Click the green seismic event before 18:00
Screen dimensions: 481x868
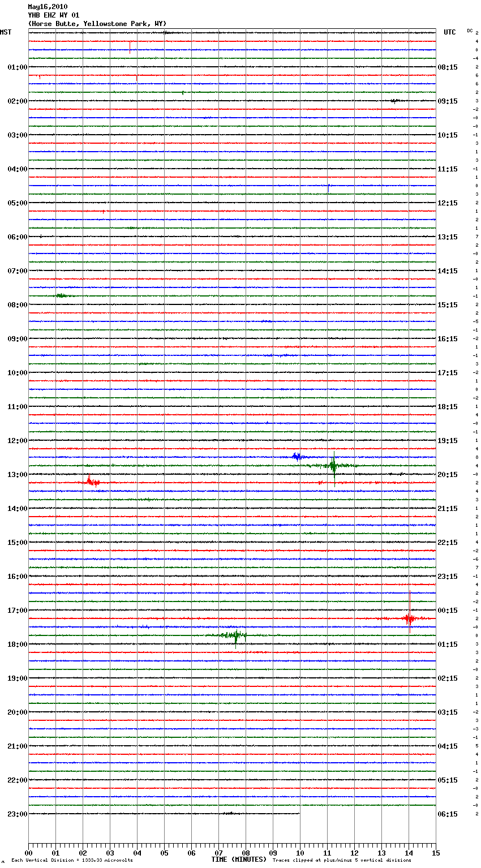coord(235,635)
